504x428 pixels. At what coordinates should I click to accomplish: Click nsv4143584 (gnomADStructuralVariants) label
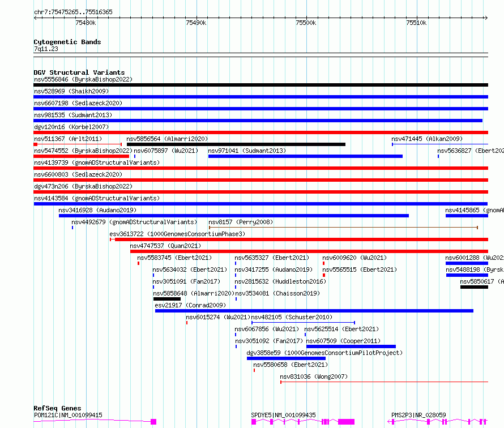[x=97, y=198]
